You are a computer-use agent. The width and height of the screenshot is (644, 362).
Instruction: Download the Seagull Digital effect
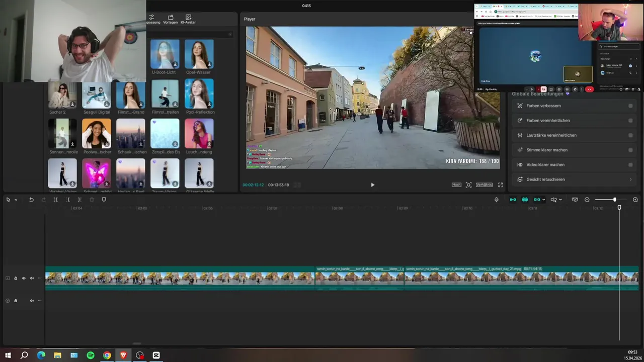tap(107, 104)
